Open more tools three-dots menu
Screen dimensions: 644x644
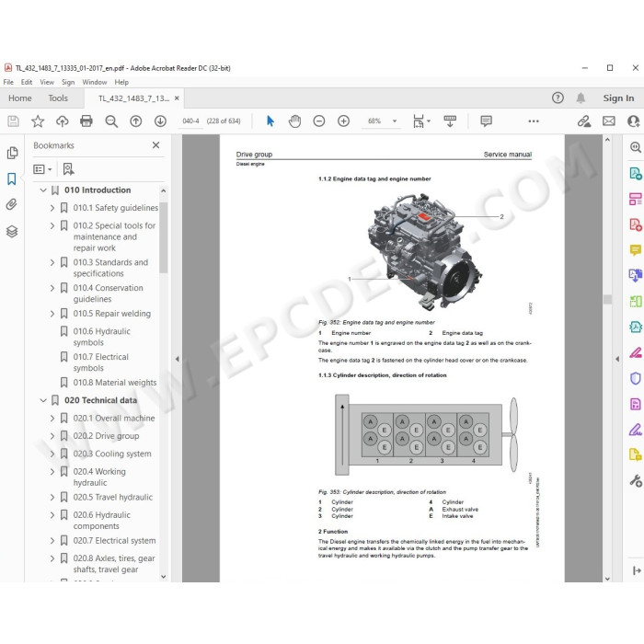point(534,121)
